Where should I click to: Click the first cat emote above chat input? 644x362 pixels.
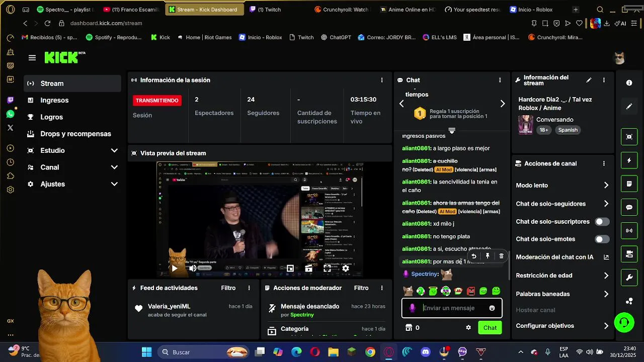408,291
